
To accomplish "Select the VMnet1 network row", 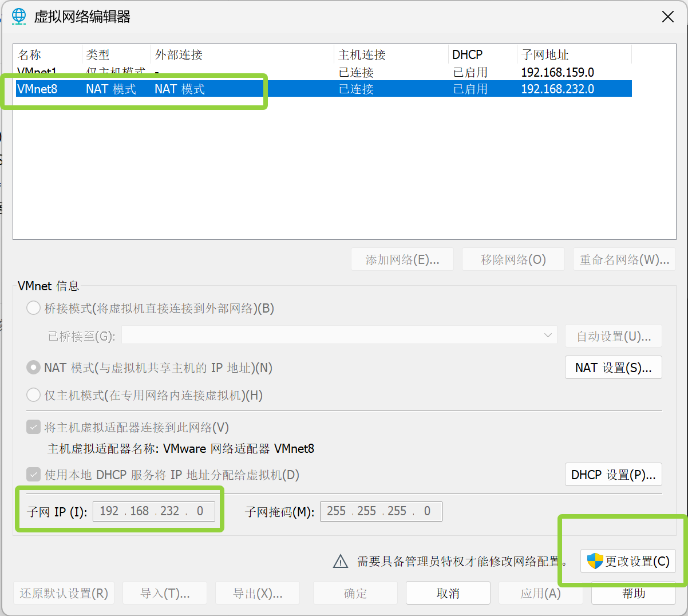I will [323, 72].
